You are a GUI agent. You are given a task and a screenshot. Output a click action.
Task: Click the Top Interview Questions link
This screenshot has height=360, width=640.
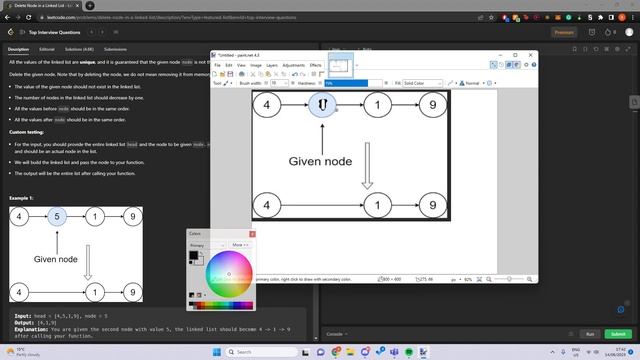pyautogui.click(x=54, y=32)
